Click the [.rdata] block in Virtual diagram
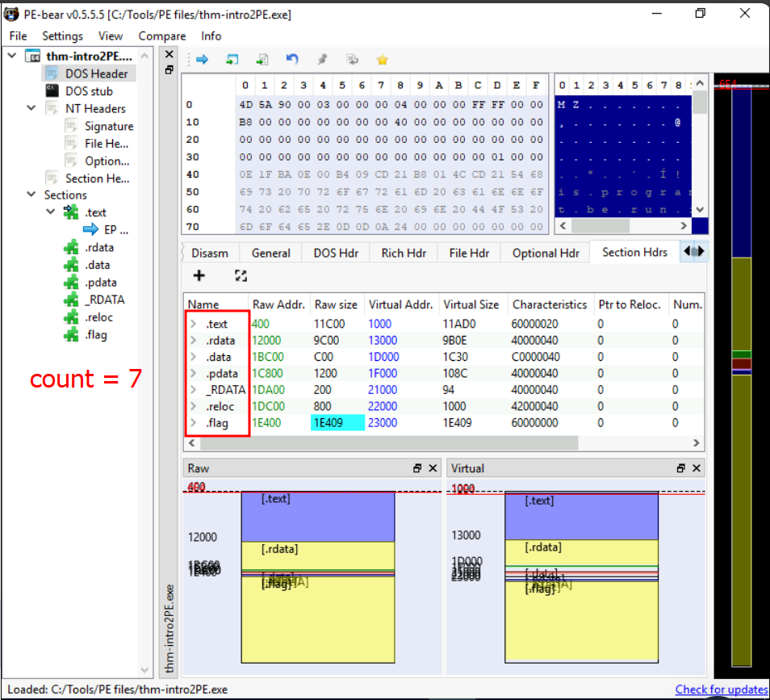 pyautogui.click(x=581, y=552)
